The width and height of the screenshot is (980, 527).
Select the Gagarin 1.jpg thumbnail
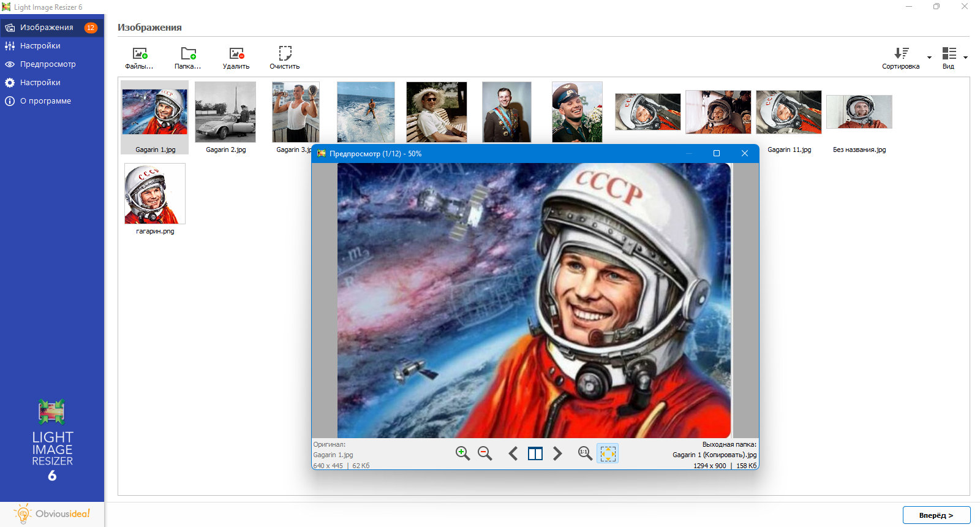(x=155, y=112)
